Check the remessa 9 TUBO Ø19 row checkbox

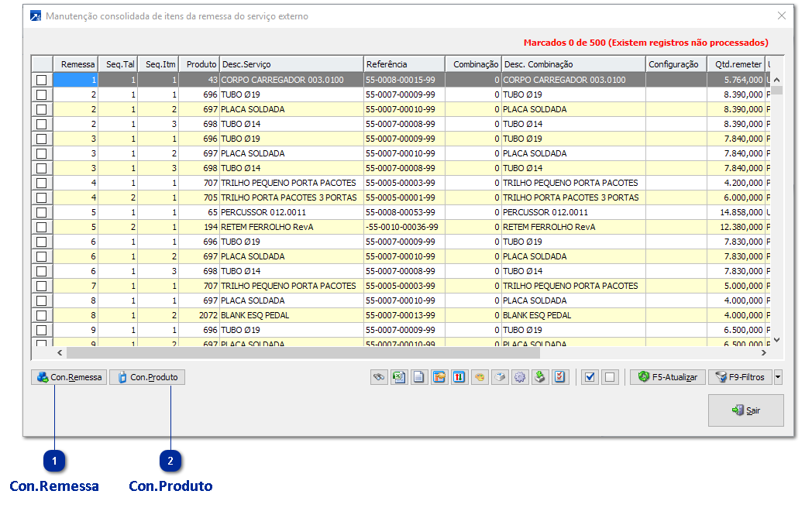click(x=41, y=330)
